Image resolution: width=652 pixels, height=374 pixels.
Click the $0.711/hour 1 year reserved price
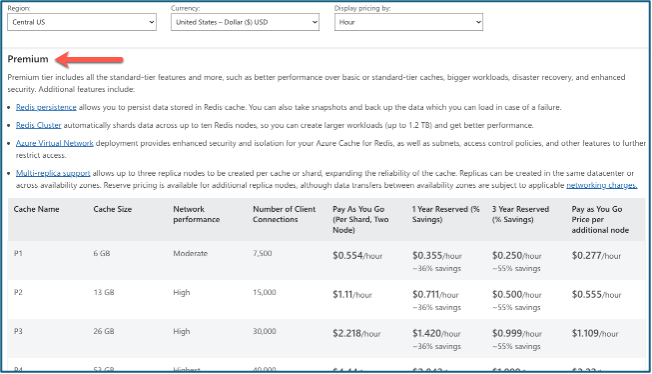435,295
